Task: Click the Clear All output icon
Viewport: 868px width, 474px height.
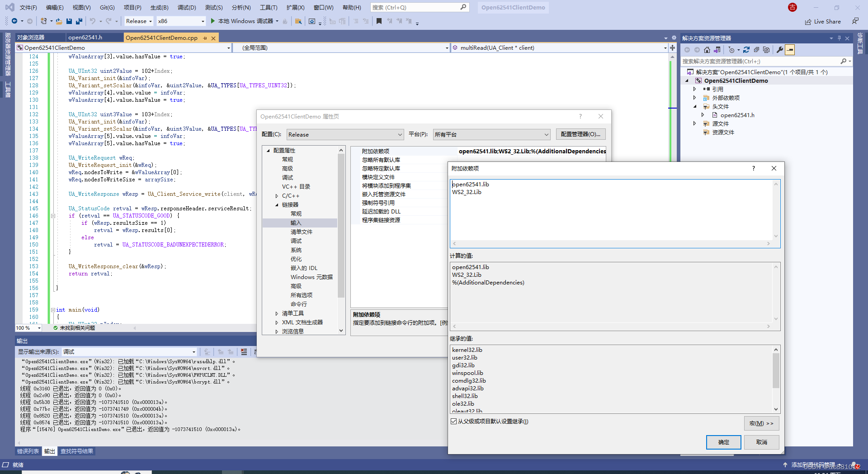Action: 244,352
